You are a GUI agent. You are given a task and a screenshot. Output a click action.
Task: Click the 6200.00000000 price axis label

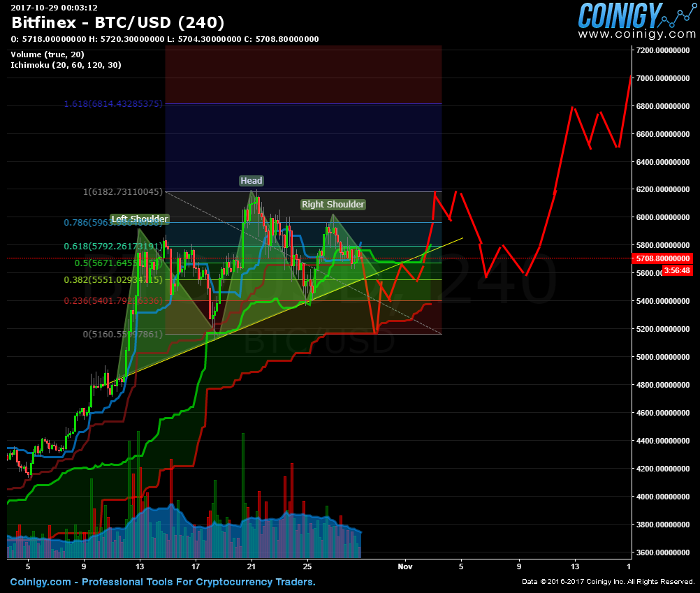click(x=663, y=190)
